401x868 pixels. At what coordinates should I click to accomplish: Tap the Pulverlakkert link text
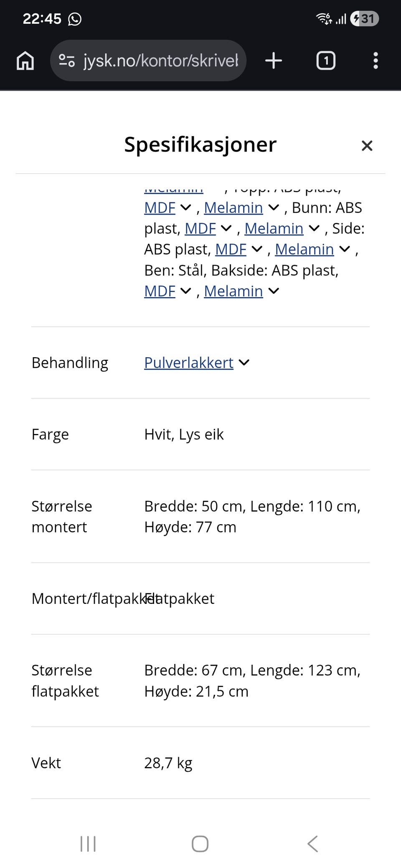tap(188, 363)
